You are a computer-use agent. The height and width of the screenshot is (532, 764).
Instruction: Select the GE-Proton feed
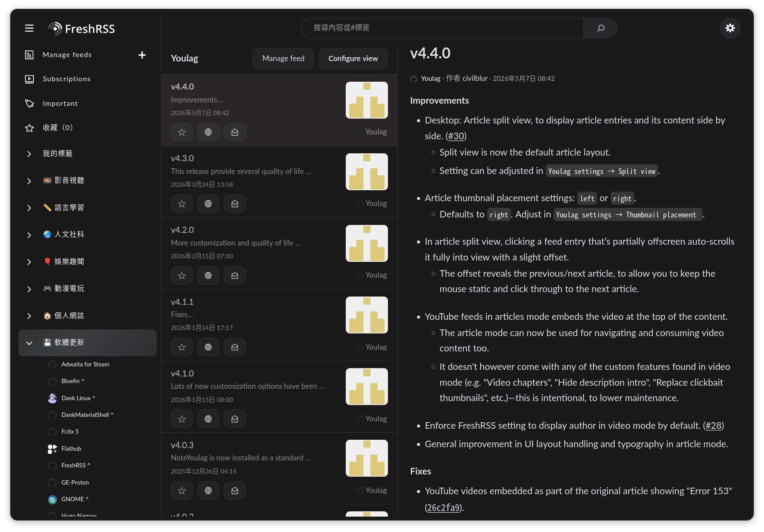[75, 483]
